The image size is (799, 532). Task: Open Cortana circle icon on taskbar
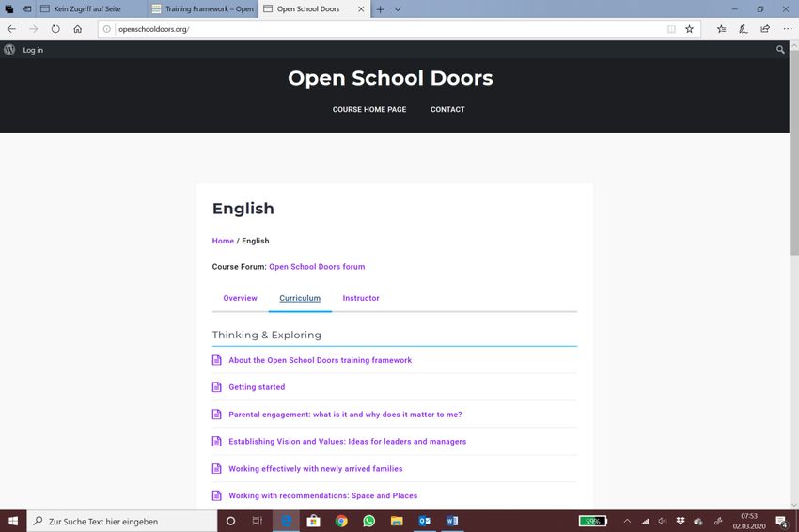230,521
